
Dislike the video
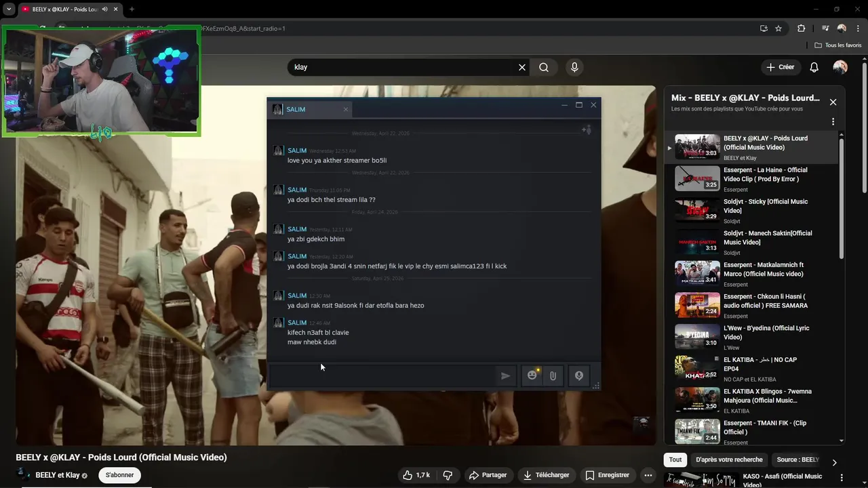(448, 475)
